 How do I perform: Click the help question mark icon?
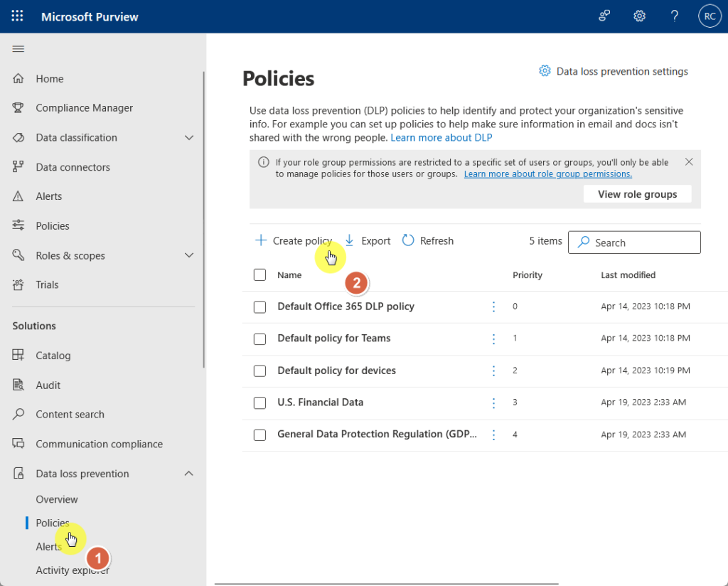(x=675, y=16)
